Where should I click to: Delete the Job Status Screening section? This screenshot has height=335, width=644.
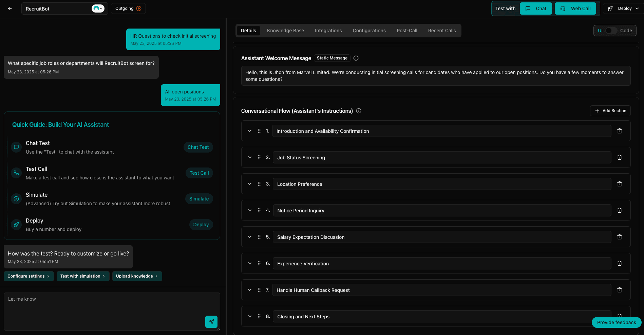[x=619, y=157]
